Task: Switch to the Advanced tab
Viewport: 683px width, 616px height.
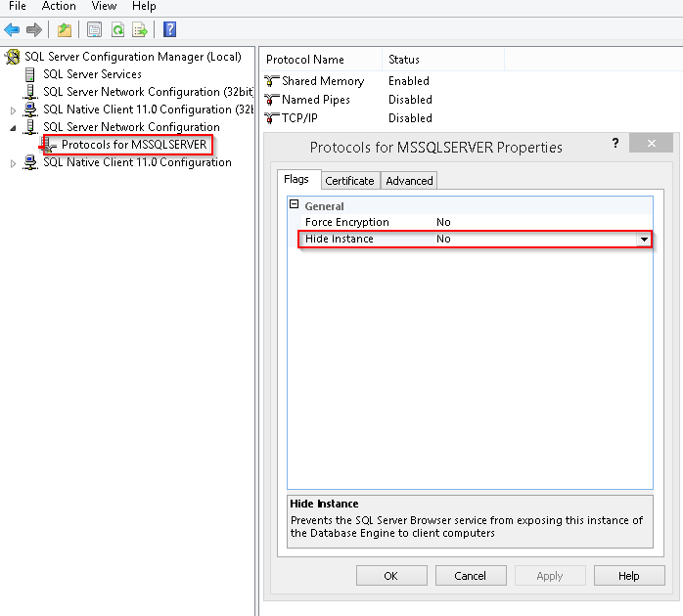Action: pyautogui.click(x=409, y=181)
